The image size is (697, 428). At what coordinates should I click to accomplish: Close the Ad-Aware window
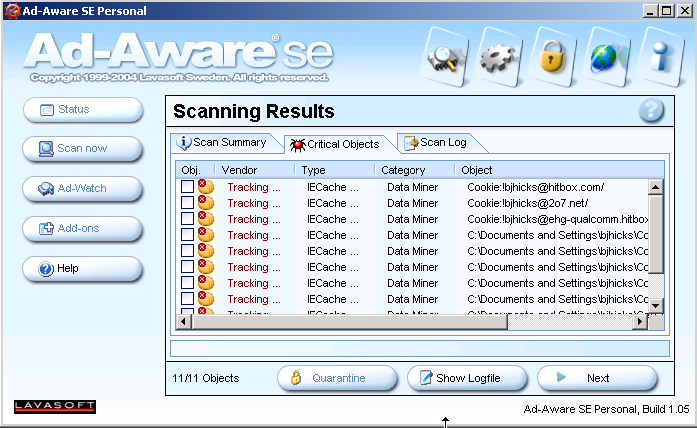(x=685, y=11)
